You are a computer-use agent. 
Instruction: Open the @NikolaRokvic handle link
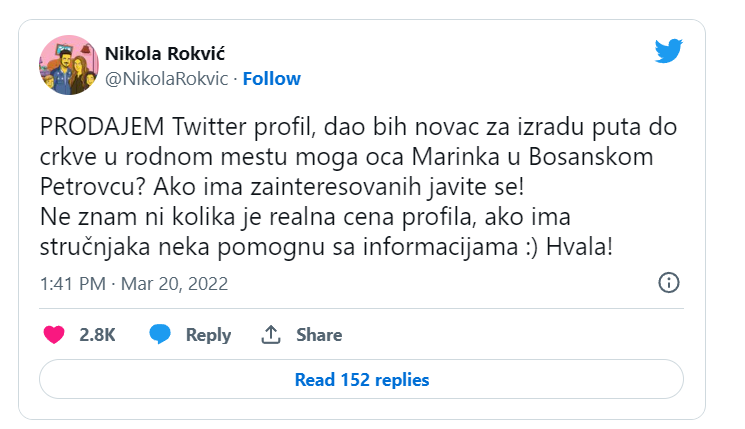[x=167, y=78]
